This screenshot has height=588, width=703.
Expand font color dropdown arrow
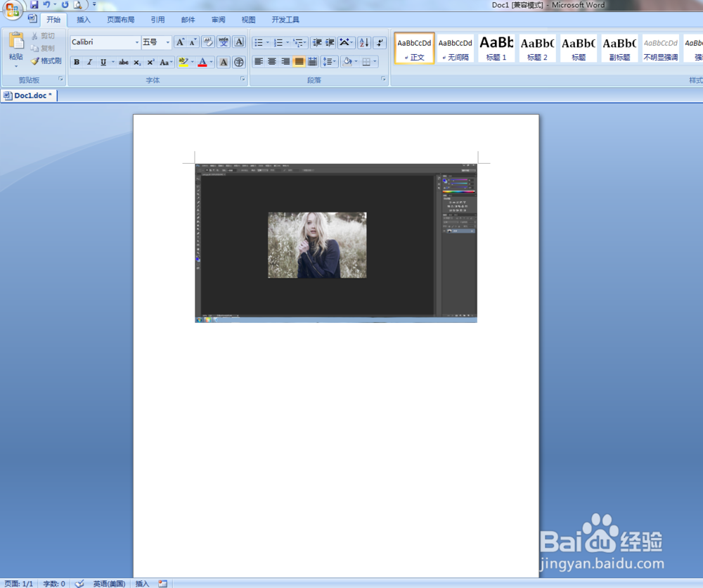(211, 62)
